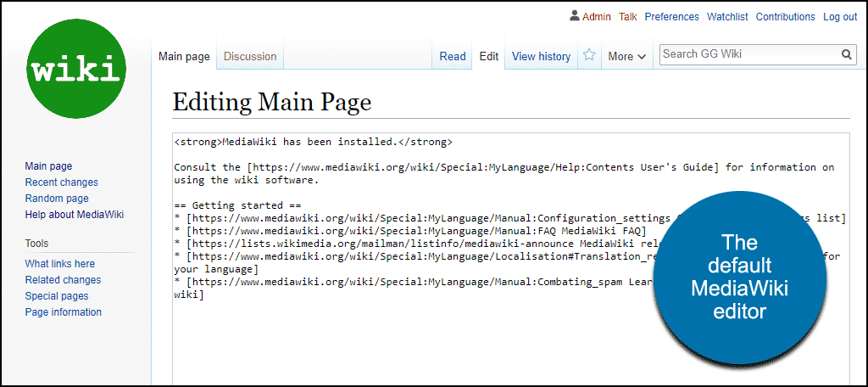868x387 pixels.
Task: Select the Read tab
Action: [x=453, y=57]
